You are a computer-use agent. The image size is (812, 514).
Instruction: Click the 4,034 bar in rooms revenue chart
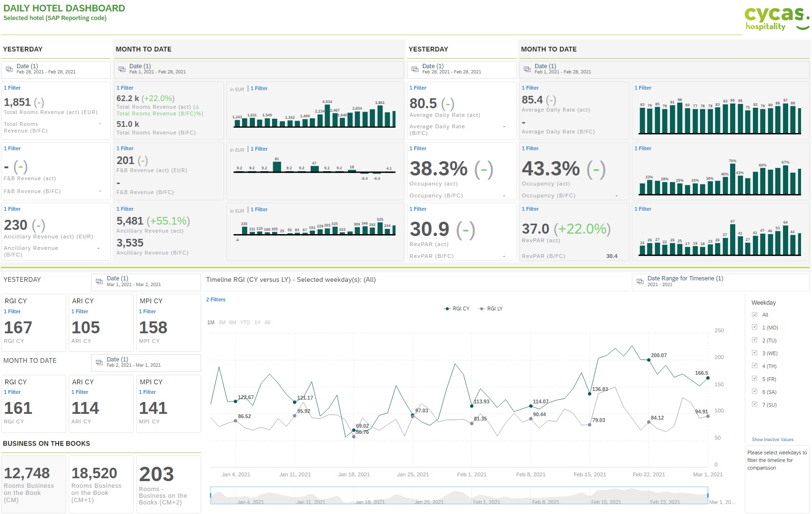tap(327, 116)
